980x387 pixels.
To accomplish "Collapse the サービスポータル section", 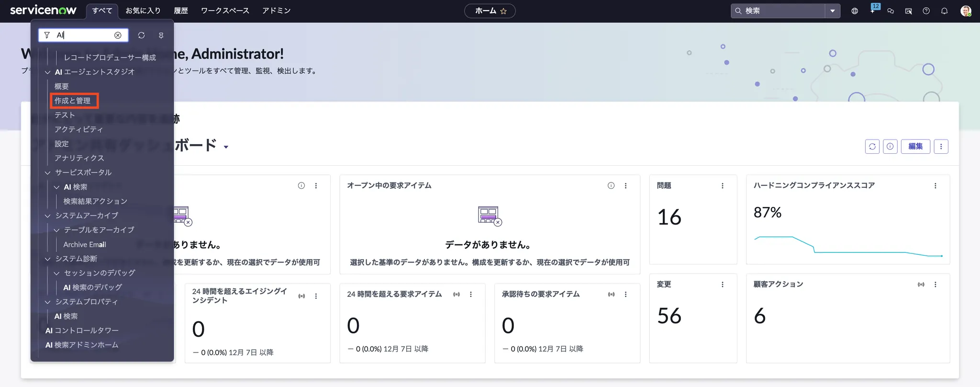I will [47, 173].
